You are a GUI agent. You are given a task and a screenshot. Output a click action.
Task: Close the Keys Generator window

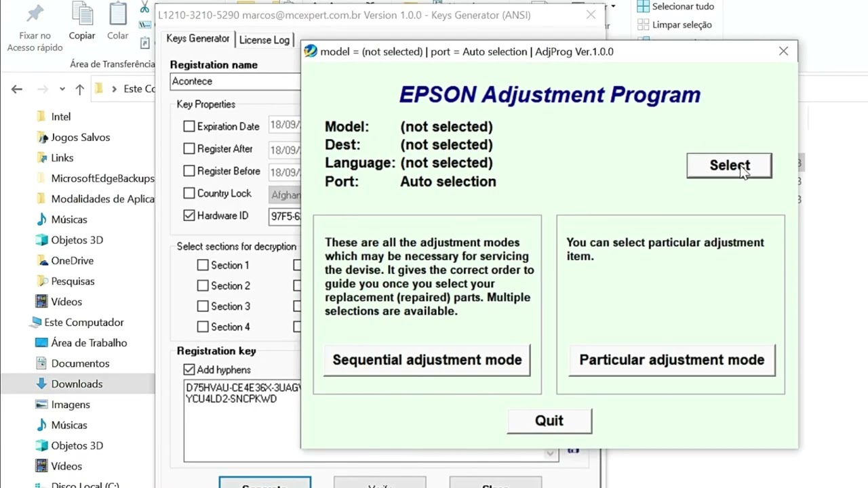(x=591, y=15)
